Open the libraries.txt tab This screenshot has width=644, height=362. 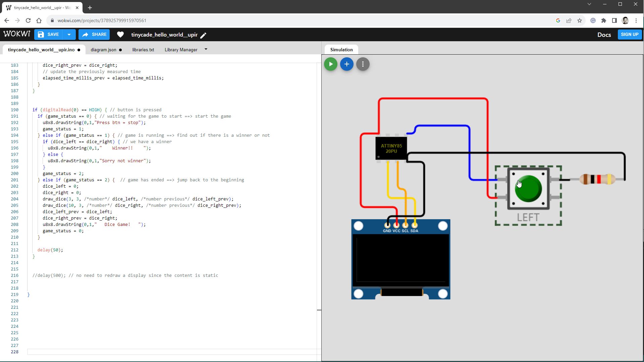[x=143, y=50]
